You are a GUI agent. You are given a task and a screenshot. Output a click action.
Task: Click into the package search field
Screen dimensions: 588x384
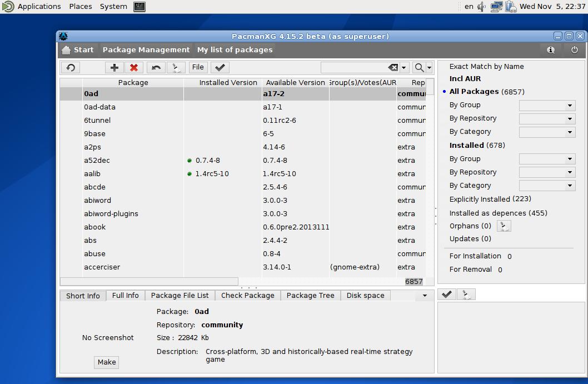[354, 67]
